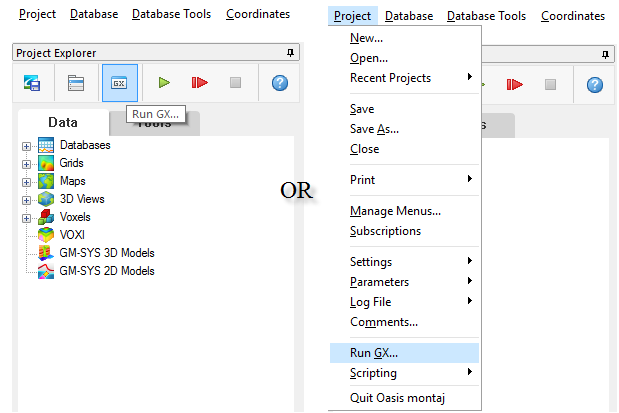Expand the Databases tree node
The image size is (619, 413).
pyautogui.click(x=26, y=146)
